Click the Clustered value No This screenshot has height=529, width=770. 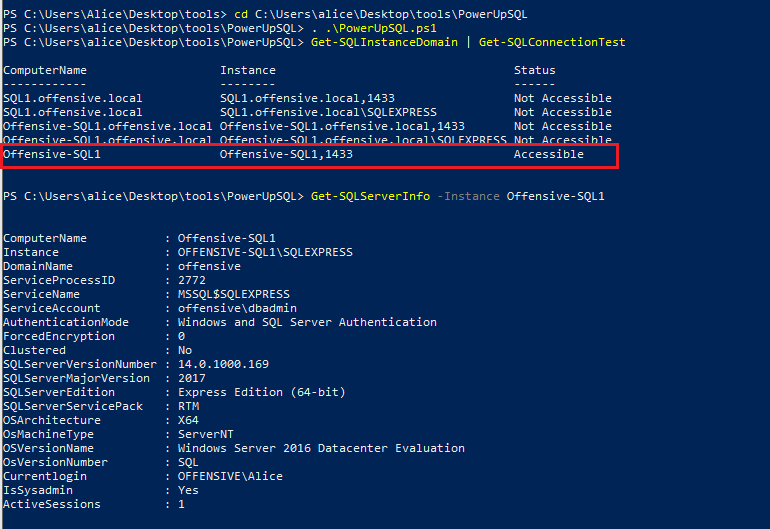click(185, 350)
